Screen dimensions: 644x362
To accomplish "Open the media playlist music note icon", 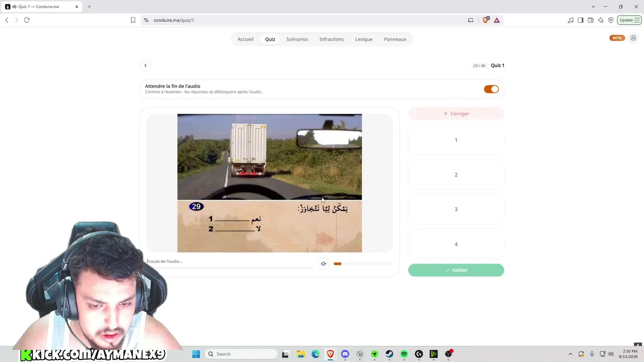I will [x=570, y=20].
